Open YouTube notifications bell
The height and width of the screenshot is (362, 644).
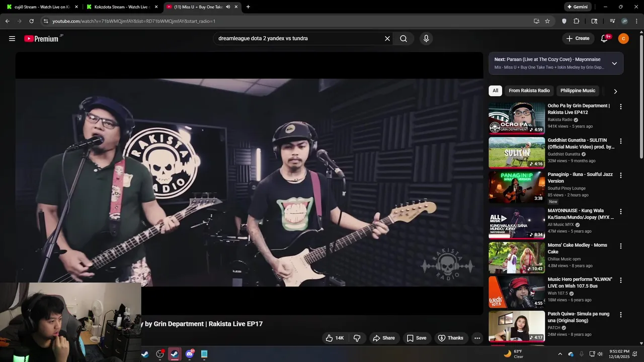tap(604, 39)
